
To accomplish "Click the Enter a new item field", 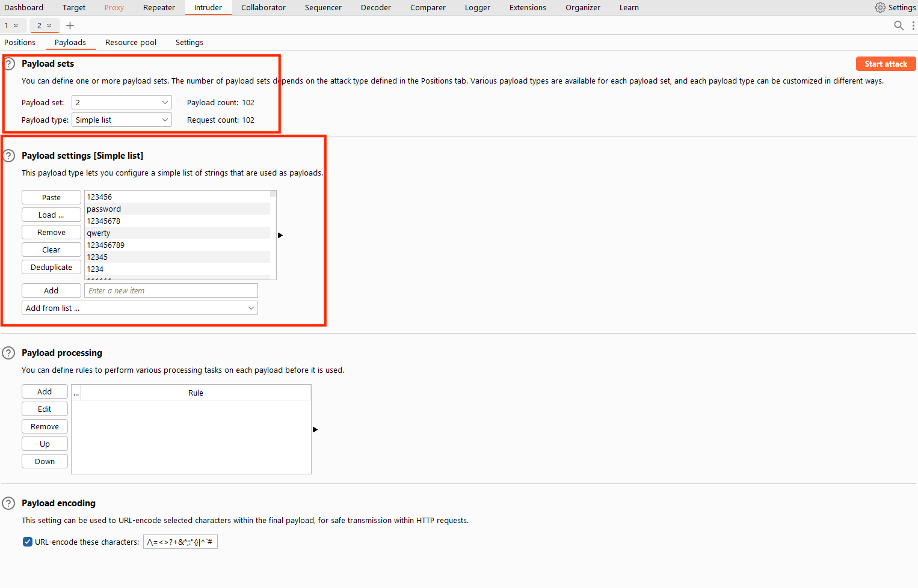I will (x=170, y=290).
